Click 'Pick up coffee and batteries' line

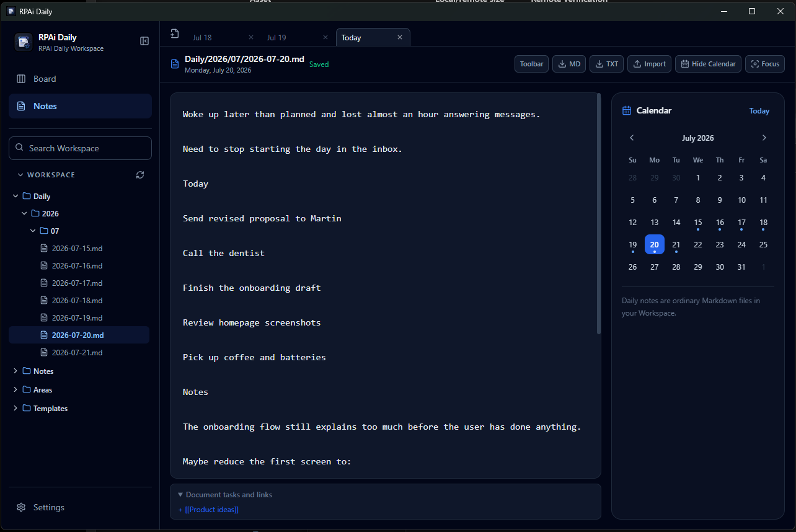click(x=254, y=357)
